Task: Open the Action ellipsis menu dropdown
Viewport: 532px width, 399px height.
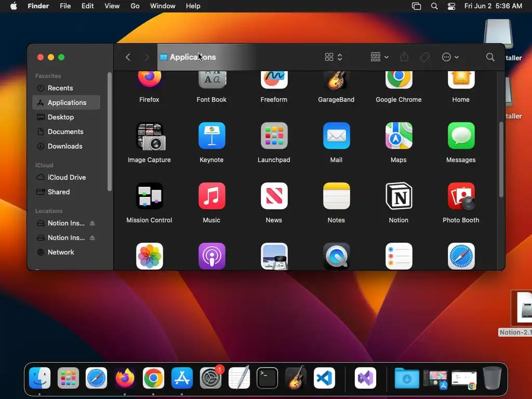Action: (450, 57)
